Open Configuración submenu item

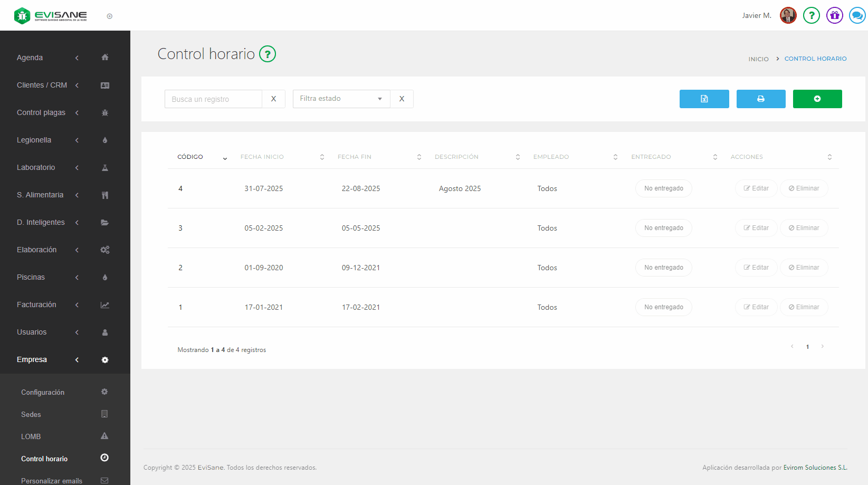pos(43,392)
